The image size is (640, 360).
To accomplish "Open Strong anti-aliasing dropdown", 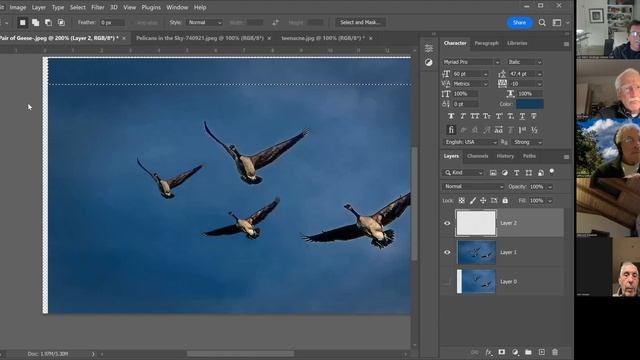I will (527, 142).
